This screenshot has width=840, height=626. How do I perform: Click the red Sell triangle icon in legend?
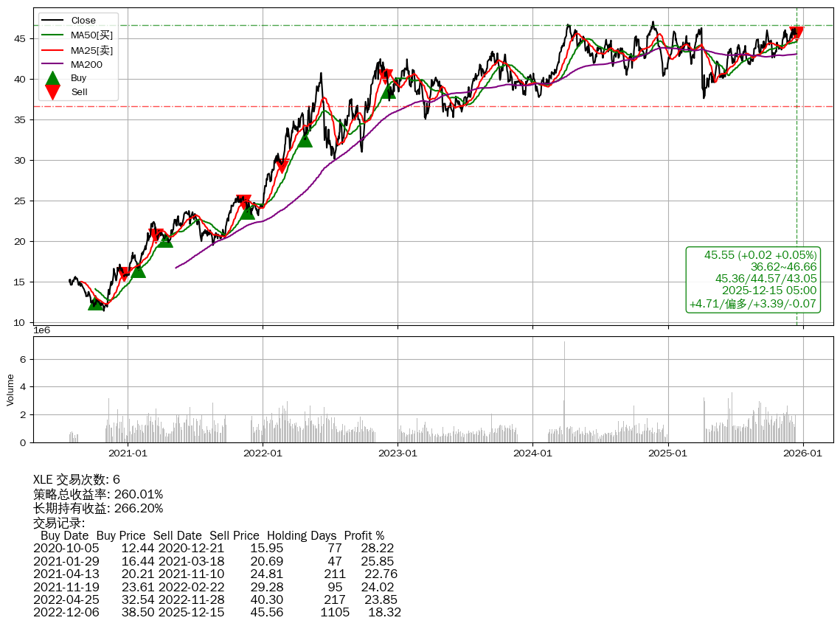pos(53,91)
